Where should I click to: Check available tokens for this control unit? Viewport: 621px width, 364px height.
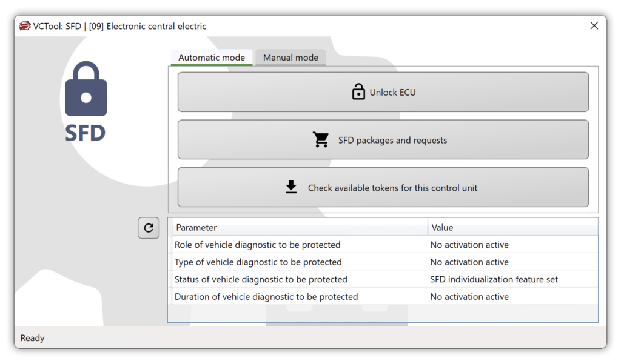[x=383, y=188]
